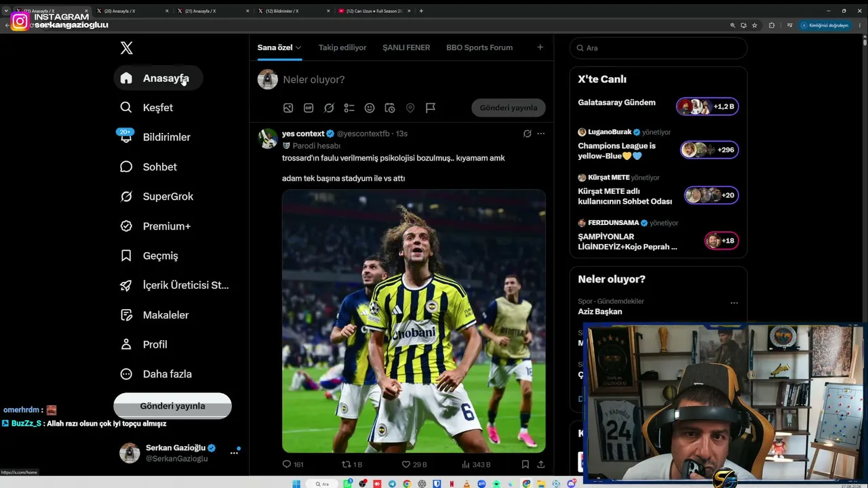
Task: Open the Galatasaray Gündem live space
Action: (658, 106)
